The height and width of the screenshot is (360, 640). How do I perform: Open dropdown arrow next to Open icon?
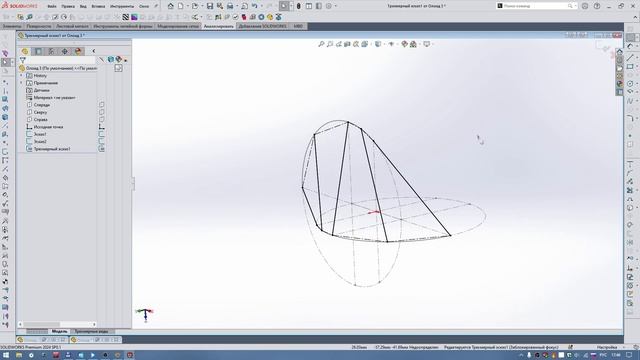click(x=201, y=6)
